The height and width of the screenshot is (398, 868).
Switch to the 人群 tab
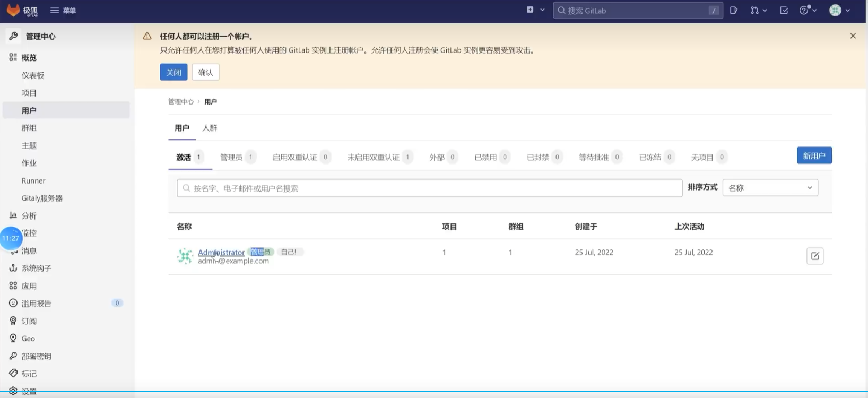click(x=210, y=128)
